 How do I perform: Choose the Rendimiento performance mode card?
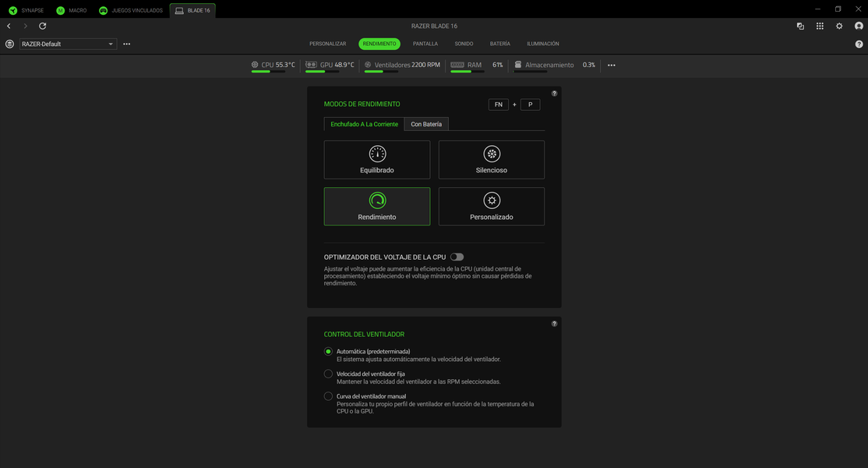click(x=377, y=207)
